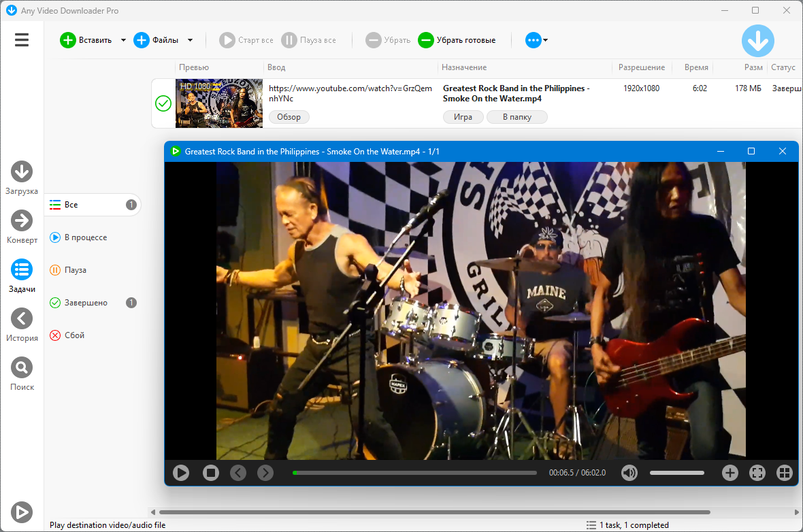Seek on the player progress bar

point(415,473)
